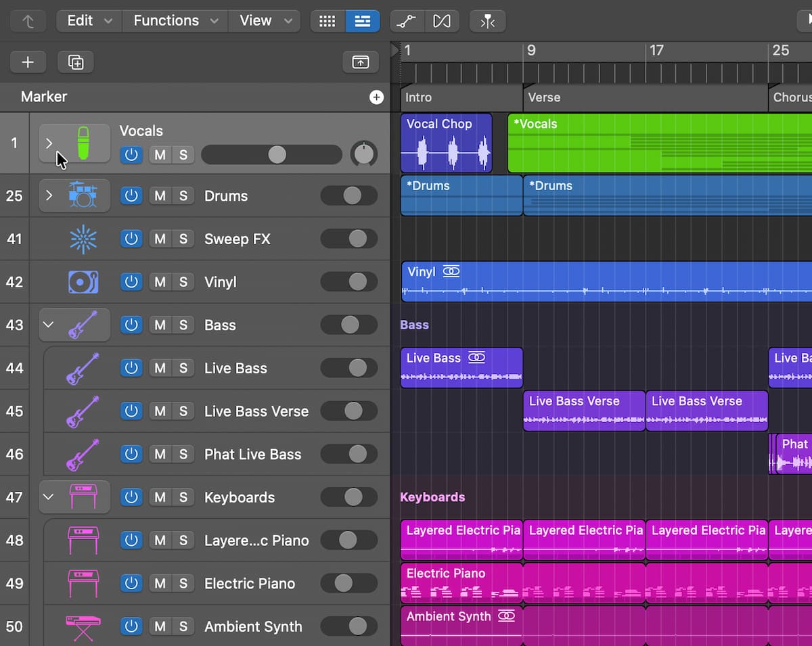The image size is (812, 646).
Task: Click the Live Bass track name
Action: 235,368
